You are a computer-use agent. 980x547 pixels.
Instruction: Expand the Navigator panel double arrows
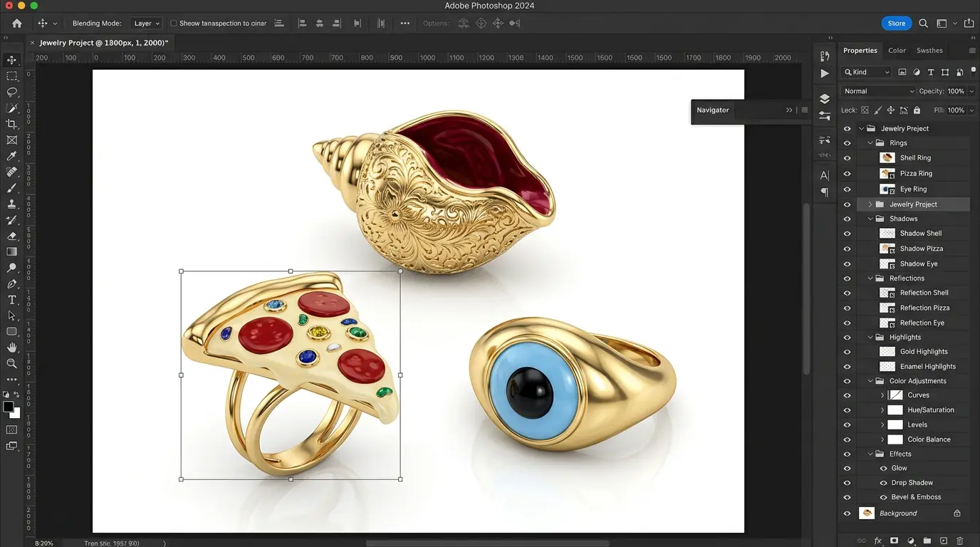tap(788, 110)
